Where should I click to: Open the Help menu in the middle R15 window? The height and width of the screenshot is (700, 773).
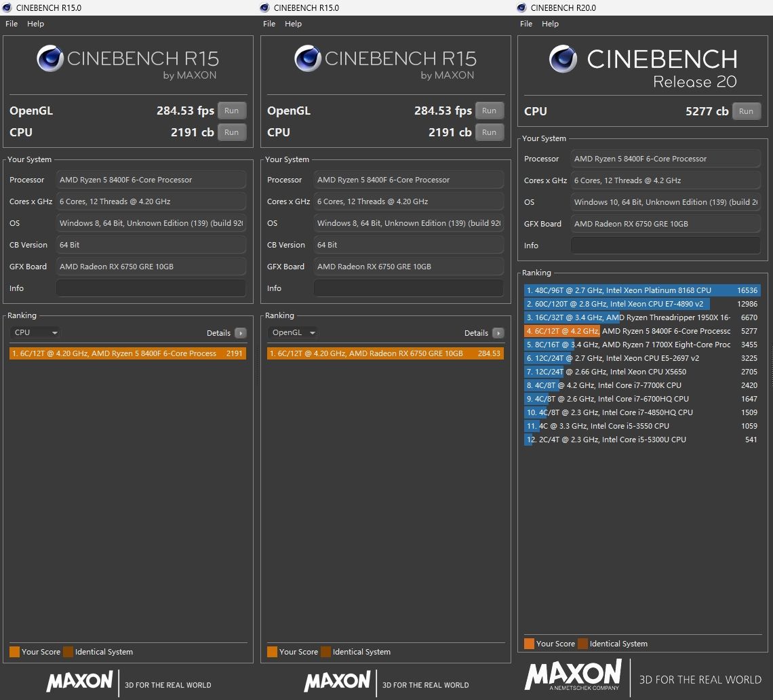pos(294,24)
